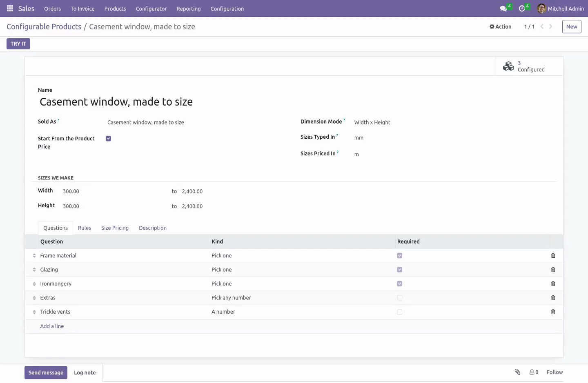The image size is (588, 383).
Task: Open the paperclip attachments icon
Action: [517, 372]
